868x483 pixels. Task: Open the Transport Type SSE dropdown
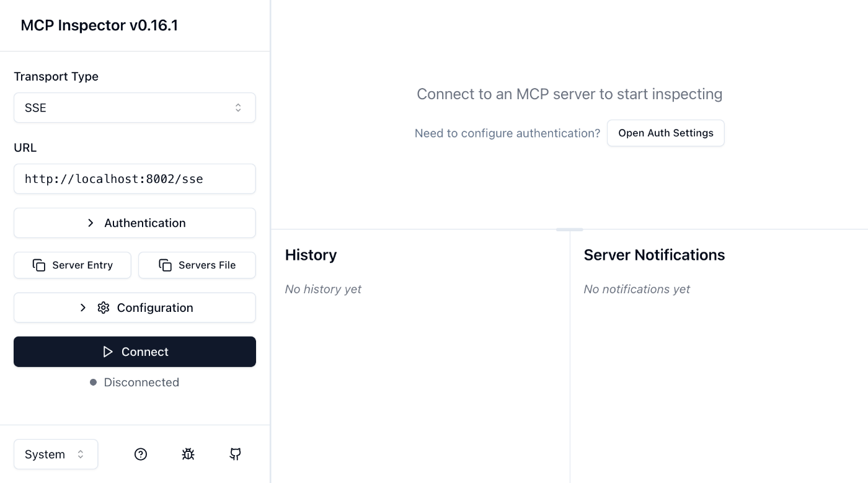pos(135,108)
